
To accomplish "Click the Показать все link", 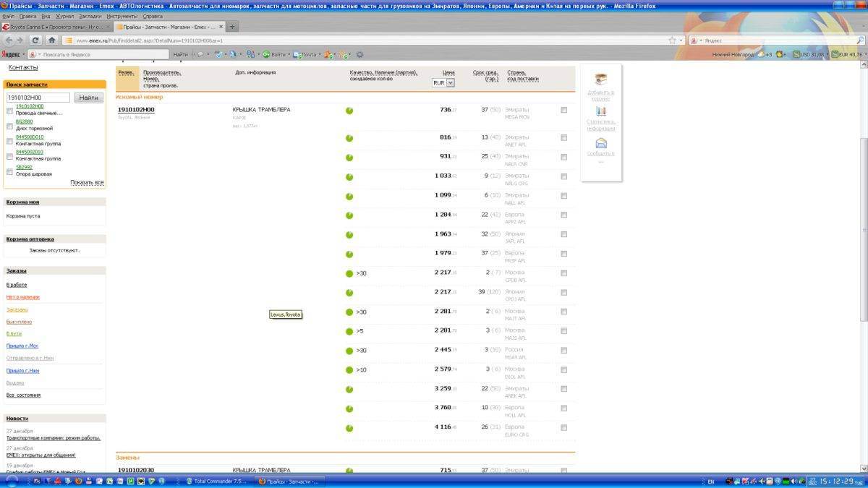I will click(87, 183).
